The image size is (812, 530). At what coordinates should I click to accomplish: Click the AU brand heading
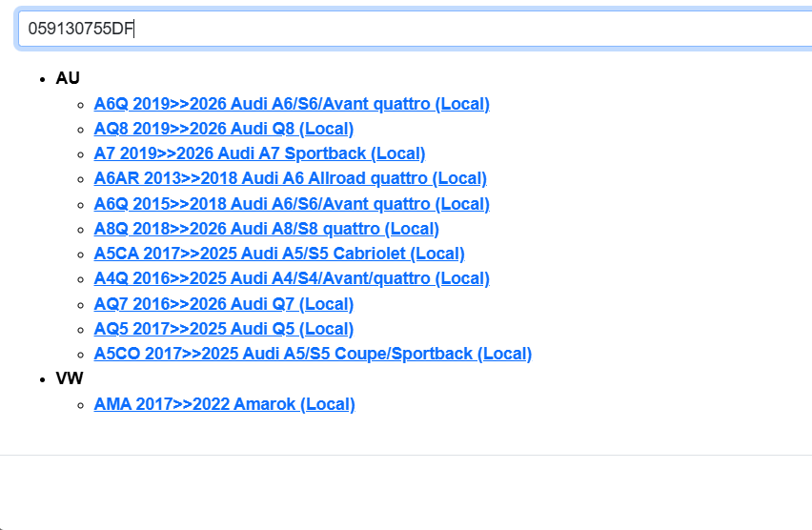point(68,78)
